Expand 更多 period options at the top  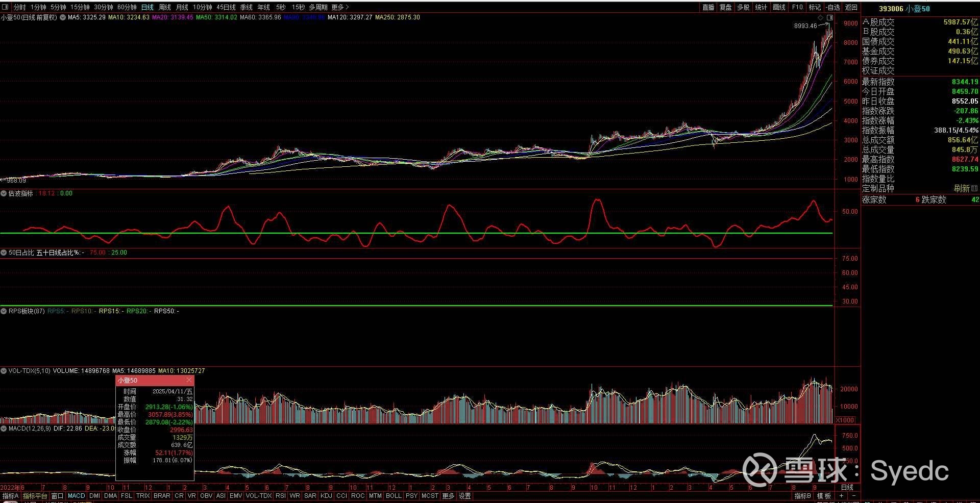coord(340,7)
